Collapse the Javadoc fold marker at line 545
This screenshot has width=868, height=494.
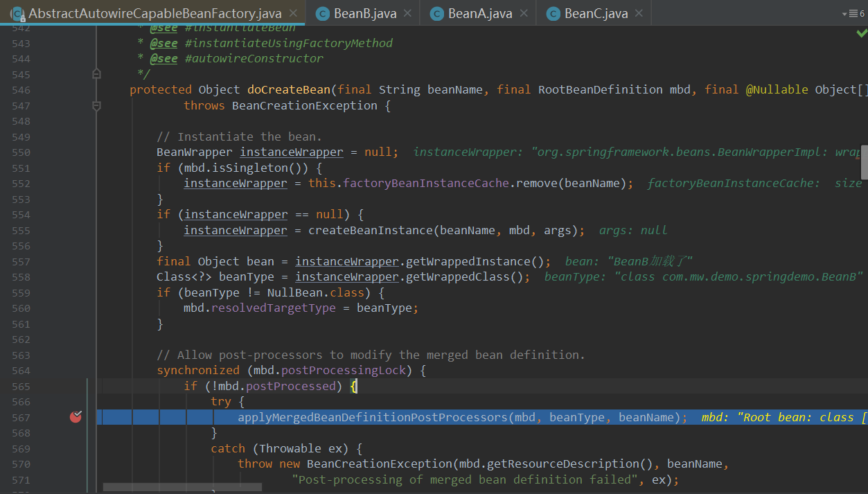pyautogui.click(x=96, y=73)
